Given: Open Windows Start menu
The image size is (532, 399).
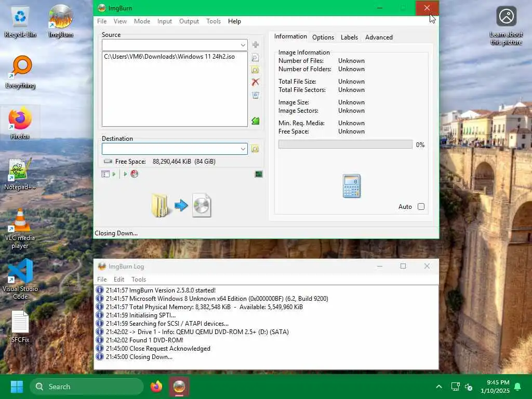Looking at the screenshot, I should [17, 387].
